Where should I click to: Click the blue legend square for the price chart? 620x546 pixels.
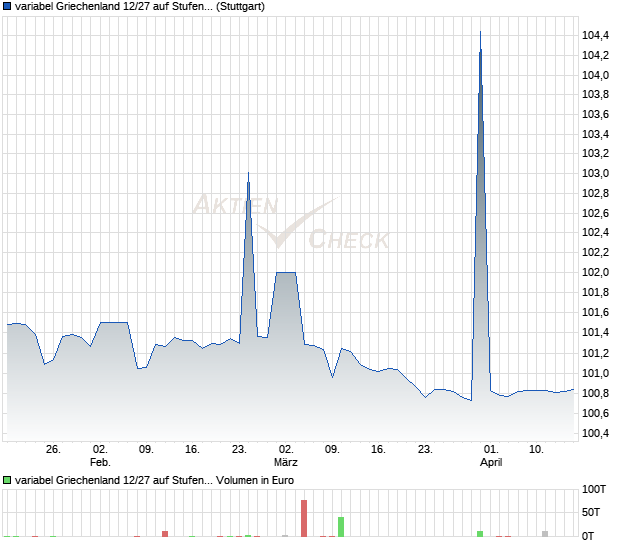pyautogui.click(x=7, y=6)
